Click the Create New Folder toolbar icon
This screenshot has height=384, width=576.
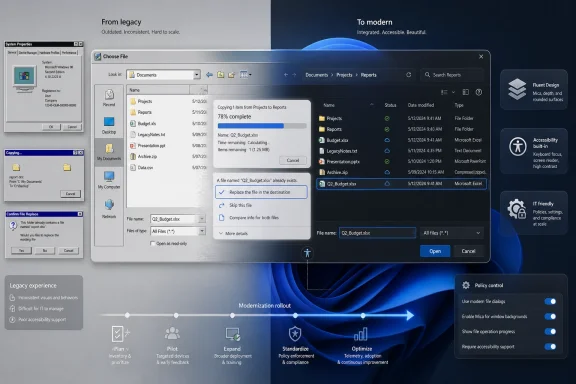pyautogui.click(x=231, y=75)
